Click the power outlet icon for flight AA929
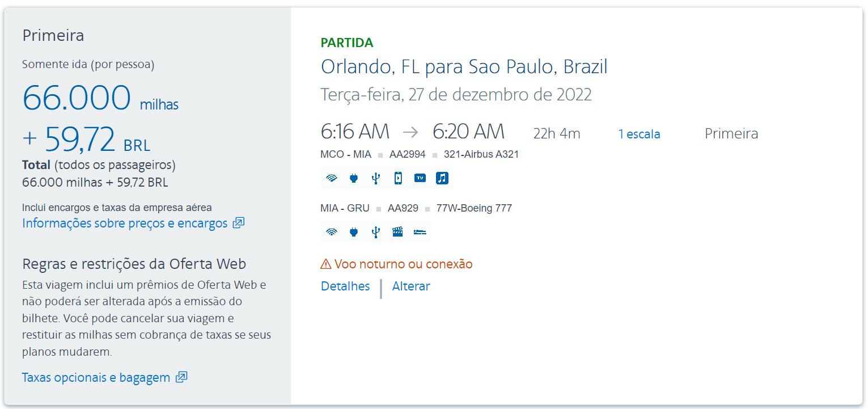 (354, 231)
